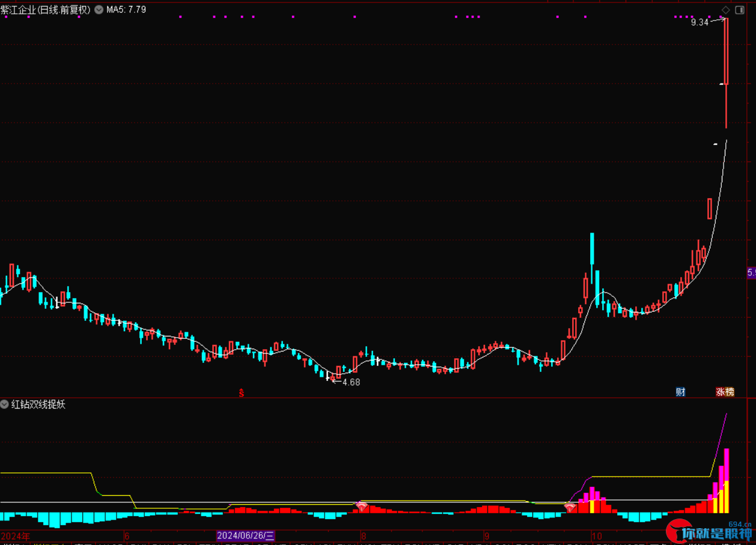Click the month 8 label on time axis
Screen dimensions: 756x545
[x=363, y=535]
